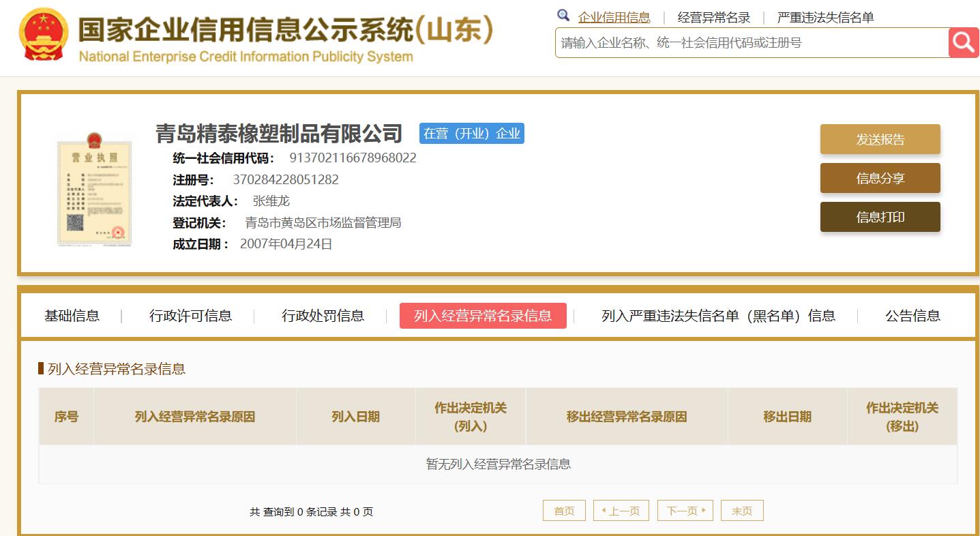The image size is (980, 536).
Task: Open the 列入严重违法失信名单（黑名单）信息 tab
Action: tap(718, 316)
